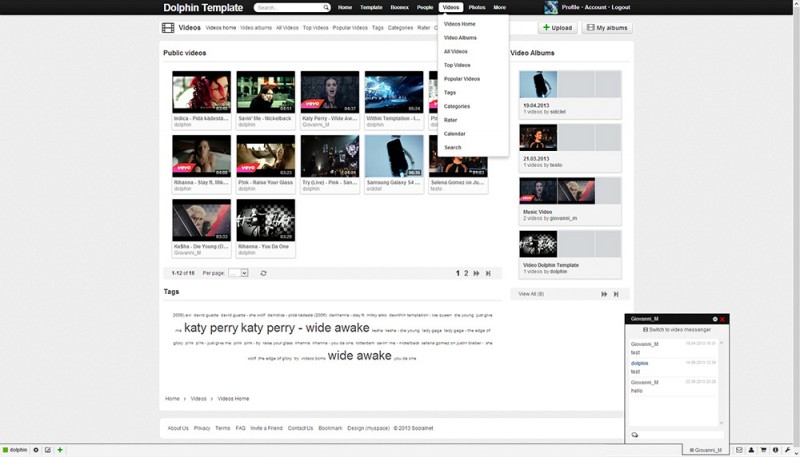Open the Per page dropdown

(x=238, y=273)
